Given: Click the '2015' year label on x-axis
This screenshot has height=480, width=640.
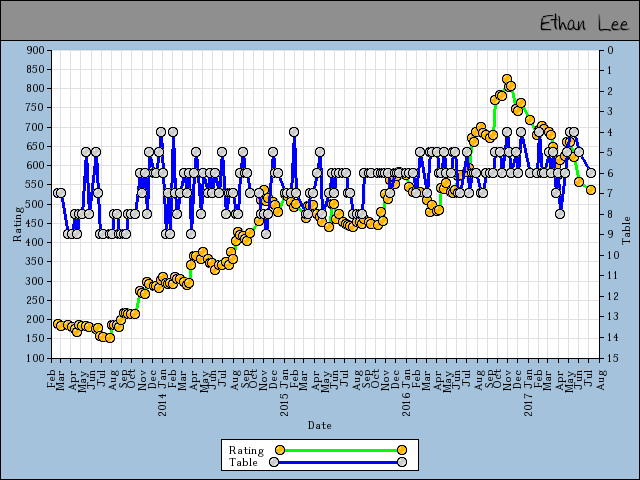Looking at the screenshot, I should pos(284,404).
